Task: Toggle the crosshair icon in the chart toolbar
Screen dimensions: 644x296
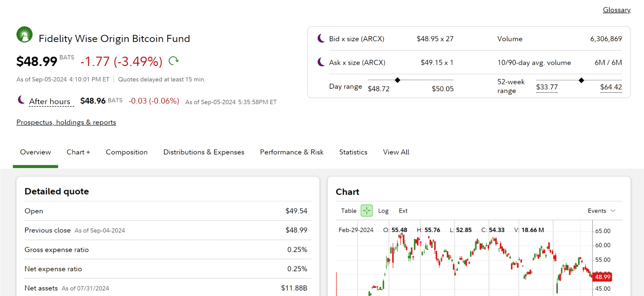Action: [x=367, y=211]
